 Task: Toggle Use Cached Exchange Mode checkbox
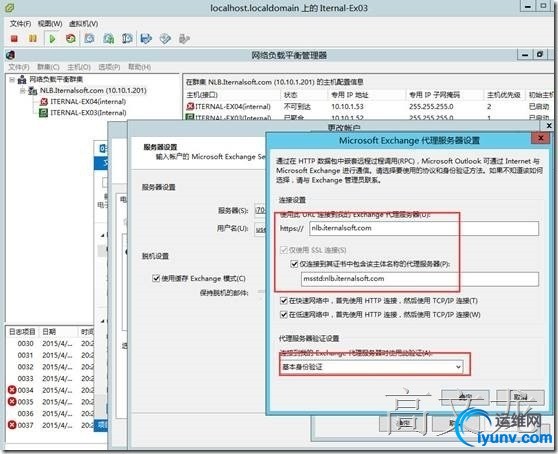click(156, 278)
